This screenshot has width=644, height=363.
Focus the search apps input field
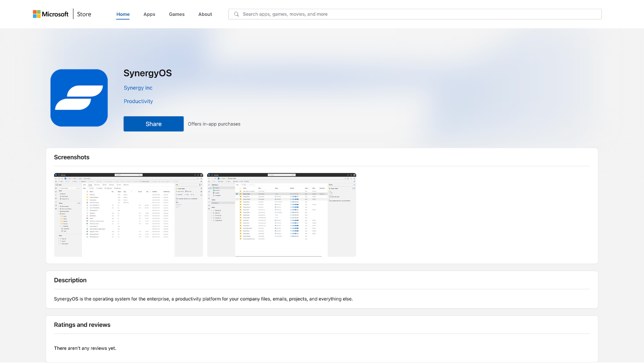coord(415,14)
